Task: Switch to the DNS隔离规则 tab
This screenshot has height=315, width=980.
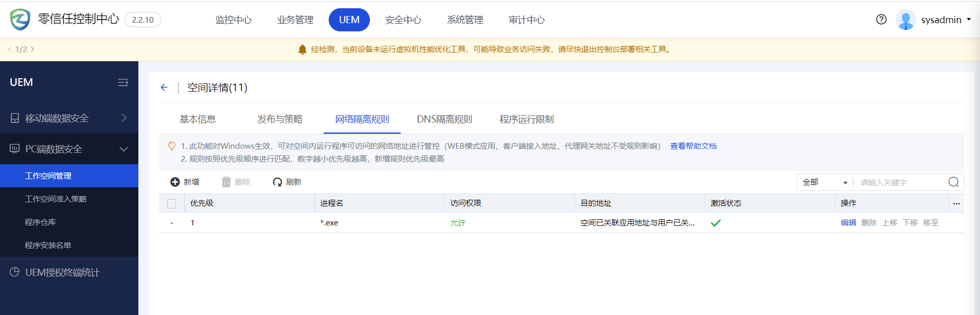Action: point(444,119)
